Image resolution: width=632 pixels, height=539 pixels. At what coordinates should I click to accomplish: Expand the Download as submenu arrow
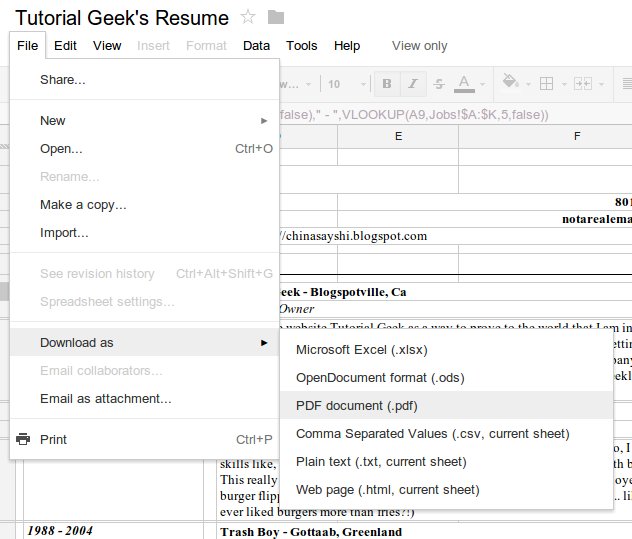tap(264, 343)
